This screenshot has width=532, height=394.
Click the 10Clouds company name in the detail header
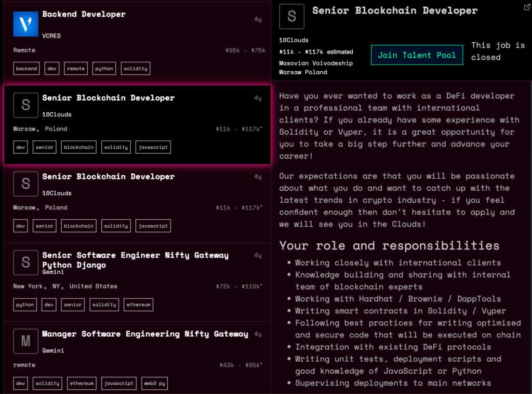tap(294, 40)
